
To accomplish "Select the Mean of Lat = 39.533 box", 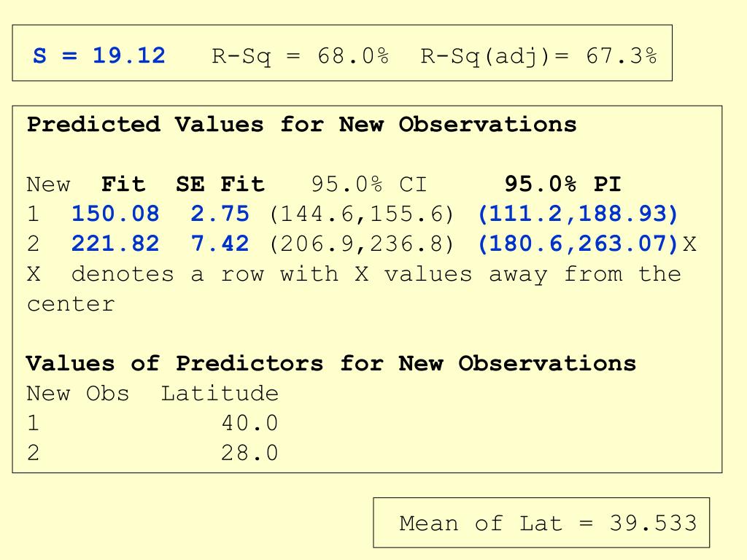I will coord(541,523).
